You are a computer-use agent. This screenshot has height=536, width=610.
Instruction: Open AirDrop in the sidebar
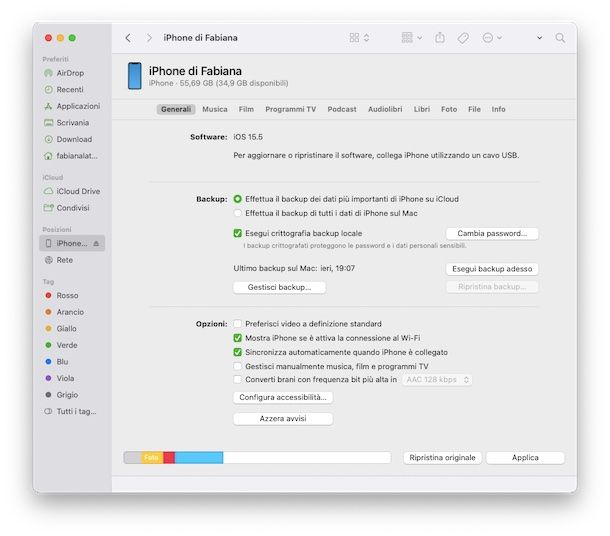[x=70, y=73]
